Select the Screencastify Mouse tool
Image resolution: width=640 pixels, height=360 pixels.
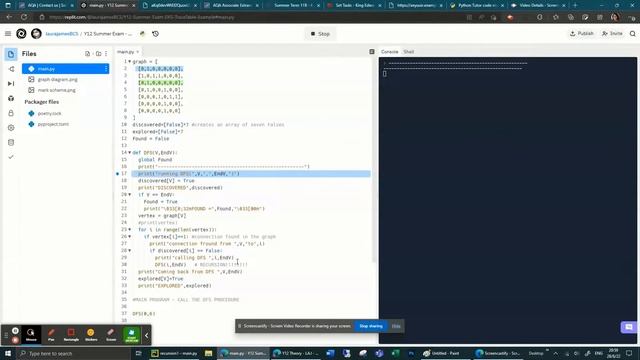[x=31, y=335]
